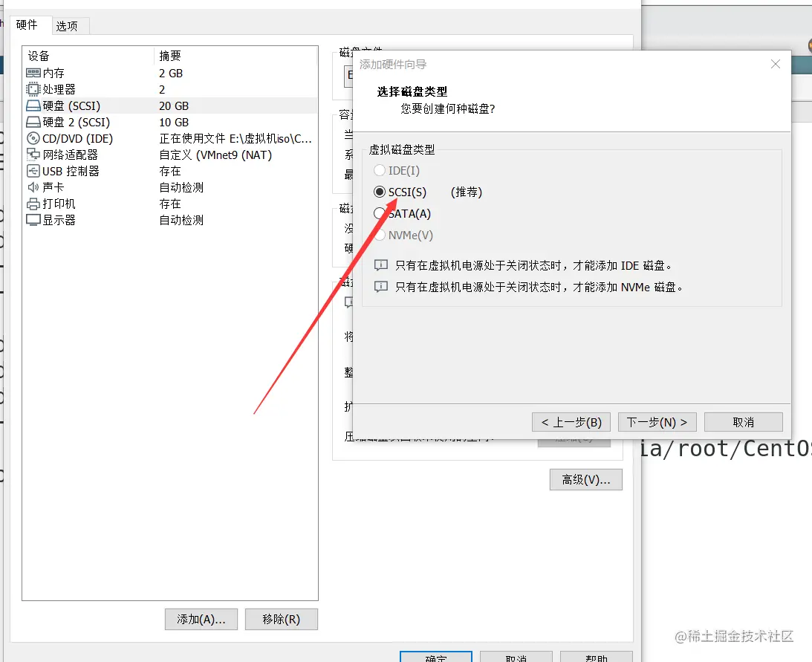Select the 声卡 device row
812x662 pixels.
pos(170,187)
